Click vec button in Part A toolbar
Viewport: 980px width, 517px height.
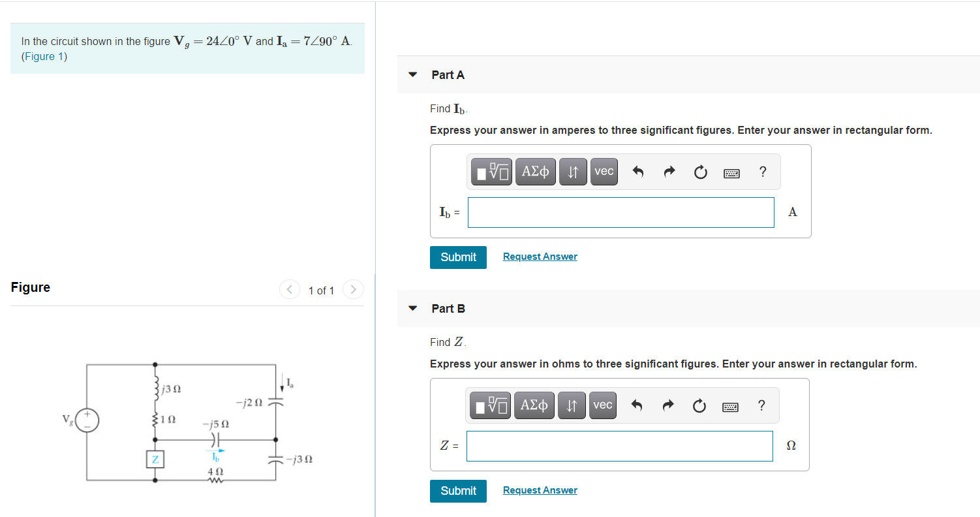point(605,172)
